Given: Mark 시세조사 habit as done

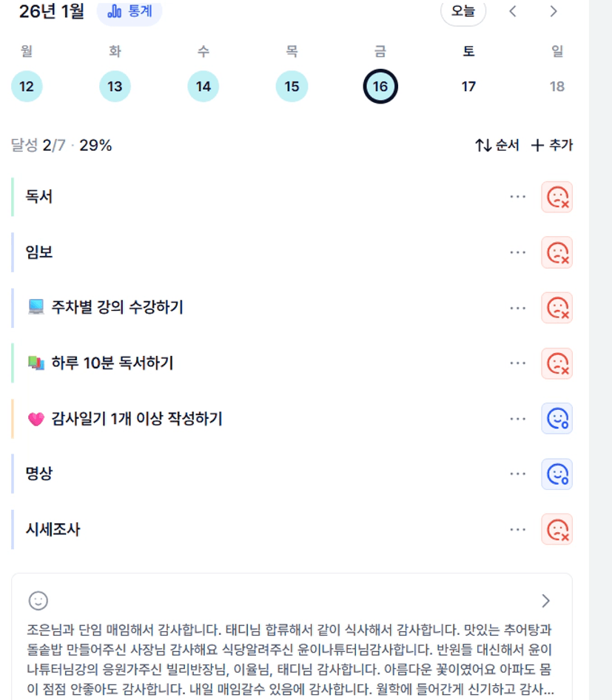Looking at the screenshot, I should [556, 530].
